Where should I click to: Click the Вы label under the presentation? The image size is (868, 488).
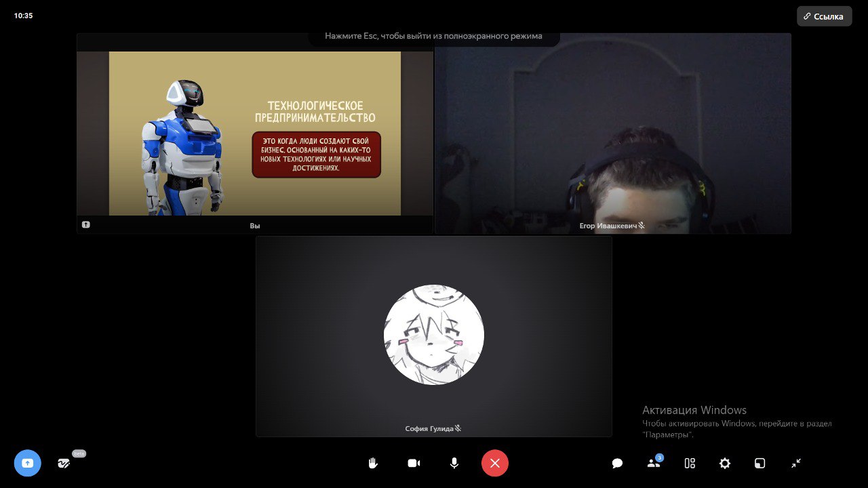(x=255, y=226)
